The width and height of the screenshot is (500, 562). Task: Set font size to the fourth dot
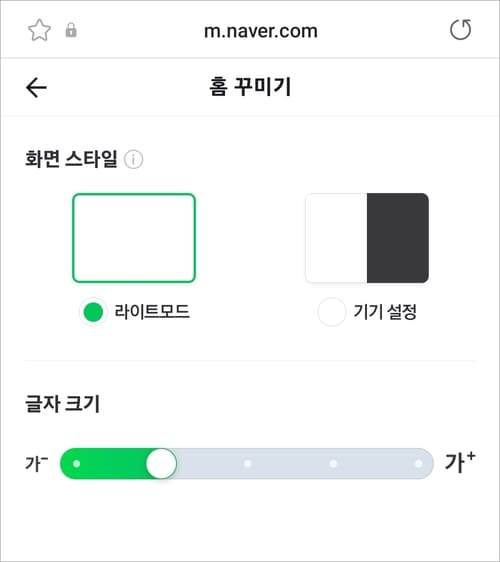[x=333, y=464]
